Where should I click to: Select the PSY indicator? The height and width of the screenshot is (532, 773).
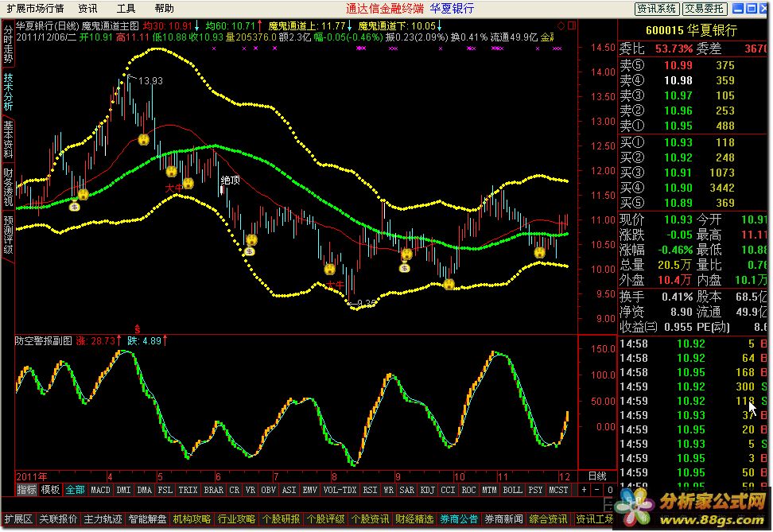(x=535, y=490)
